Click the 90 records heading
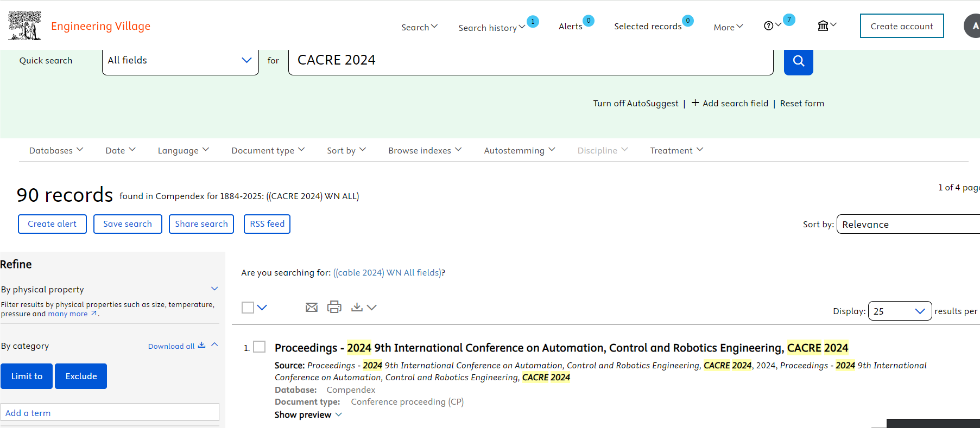This screenshot has width=980, height=428. pyautogui.click(x=65, y=195)
